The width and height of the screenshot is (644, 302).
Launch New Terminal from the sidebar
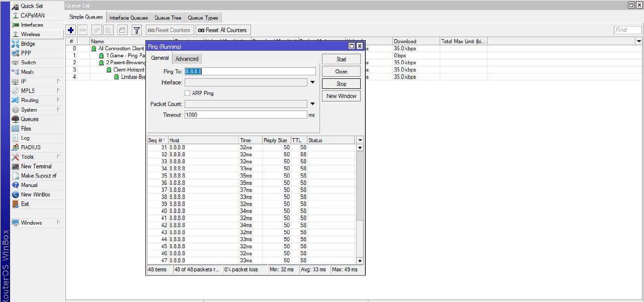36,166
